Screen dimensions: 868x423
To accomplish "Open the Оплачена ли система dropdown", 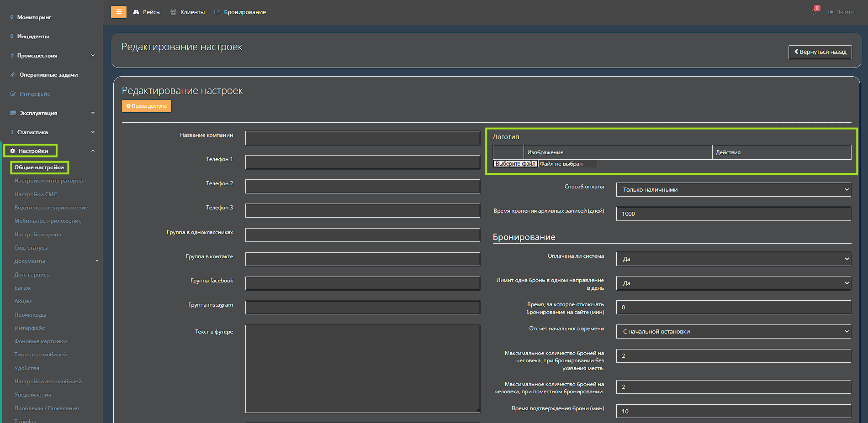I will [x=733, y=259].
